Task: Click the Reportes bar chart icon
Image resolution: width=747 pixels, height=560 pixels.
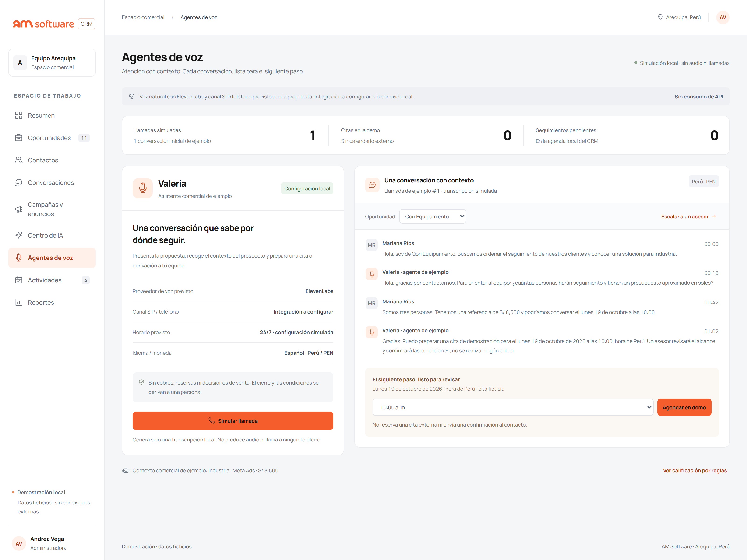Action: [19, 302]
